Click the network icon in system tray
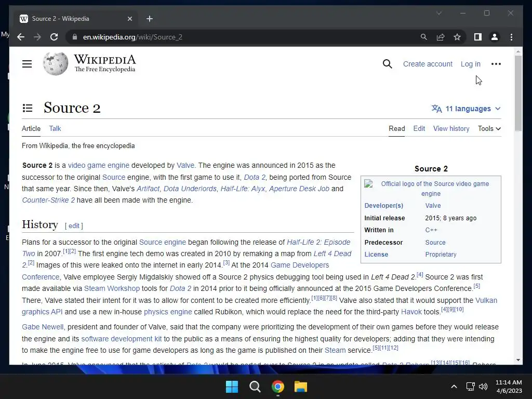Viewport: 532px width, 399px height. pos(470,387)
